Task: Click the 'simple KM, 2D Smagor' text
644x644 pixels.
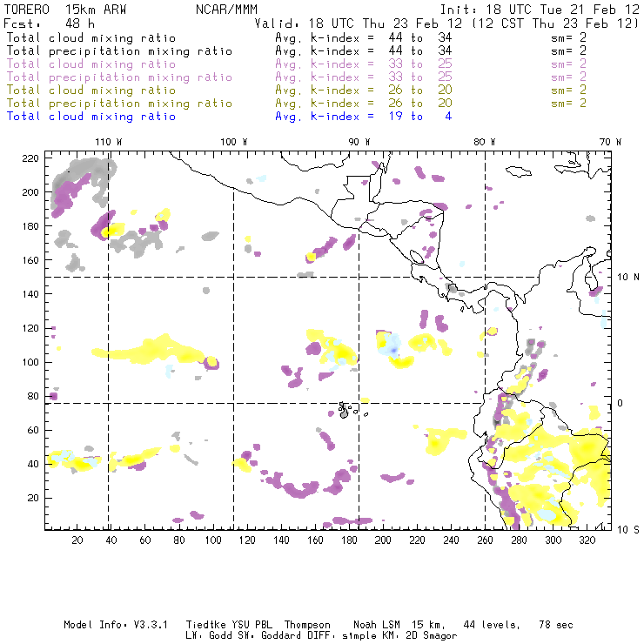Action: pyautogui.click(x=399, y=635)
